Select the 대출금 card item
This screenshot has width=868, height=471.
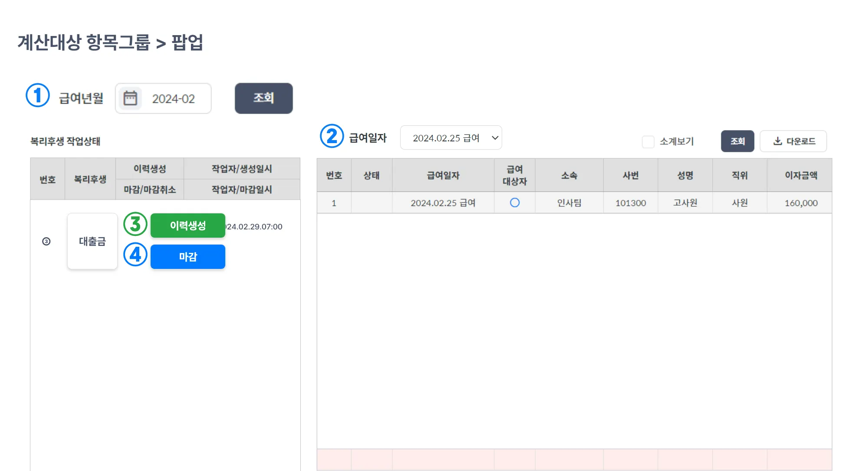point(92,241)
